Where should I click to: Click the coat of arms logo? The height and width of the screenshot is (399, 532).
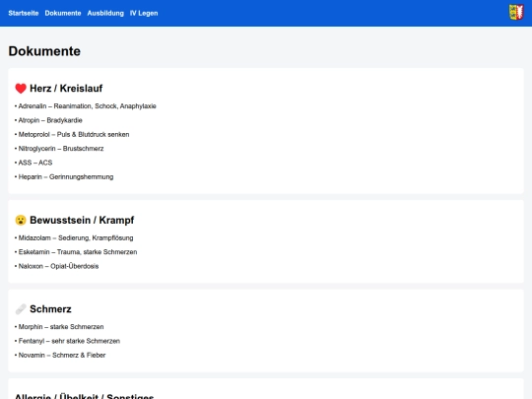pyautogui.click(x=516, y=13)
